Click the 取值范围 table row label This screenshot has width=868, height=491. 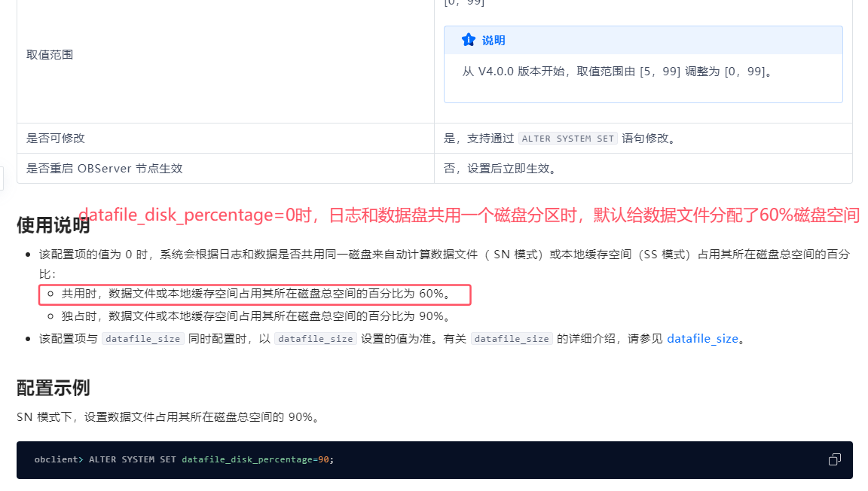click(50, 55)
